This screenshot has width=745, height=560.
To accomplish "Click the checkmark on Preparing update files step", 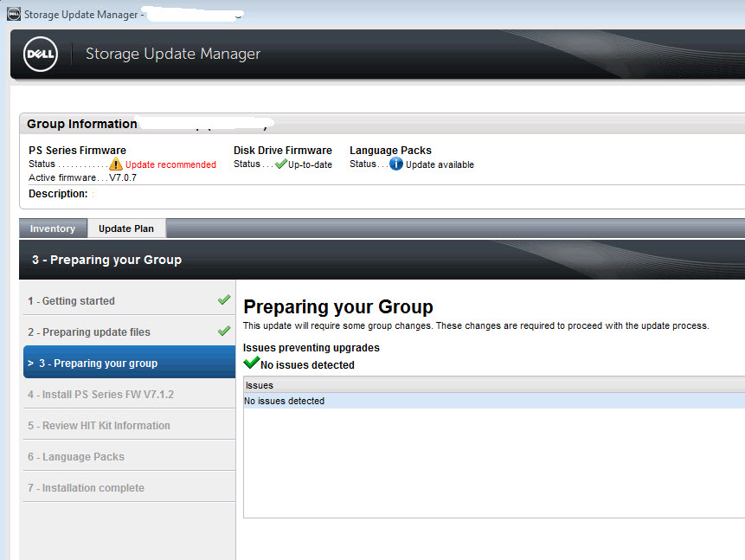I will pos(224,331).
